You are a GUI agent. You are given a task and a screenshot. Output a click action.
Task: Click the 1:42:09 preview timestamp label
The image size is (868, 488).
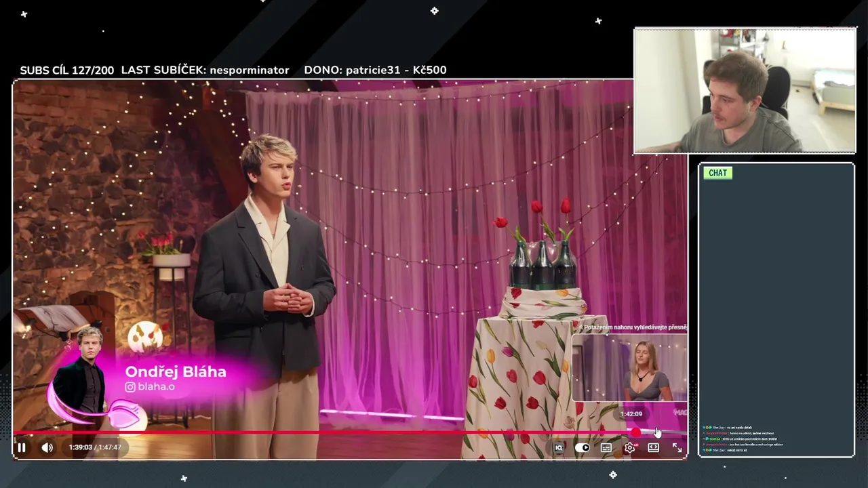click(x=631, y=413)
